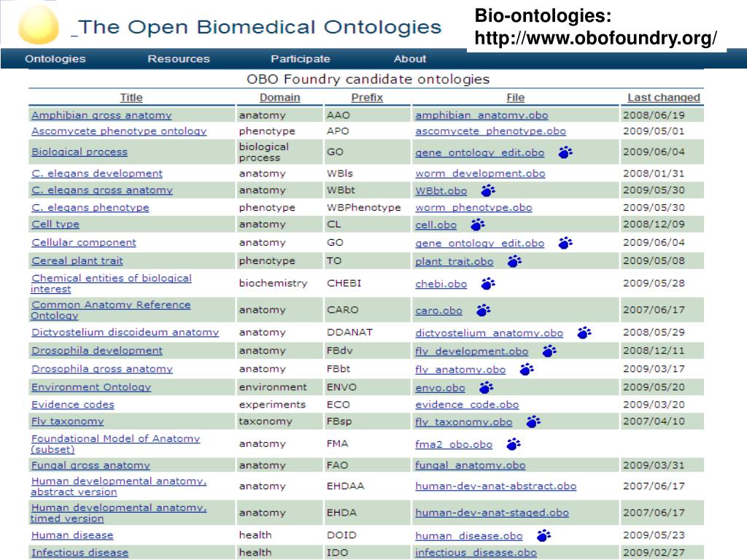This screenshot has width=747, height=560.
Task: Click the paw icon beside gene_ontology_edit.obo in Biological process row
Action: 565,152
